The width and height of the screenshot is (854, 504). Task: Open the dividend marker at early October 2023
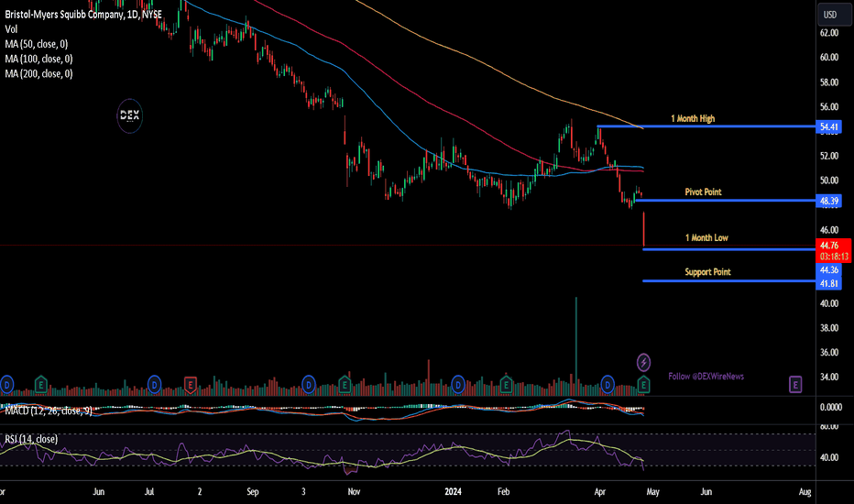point(309,385)
